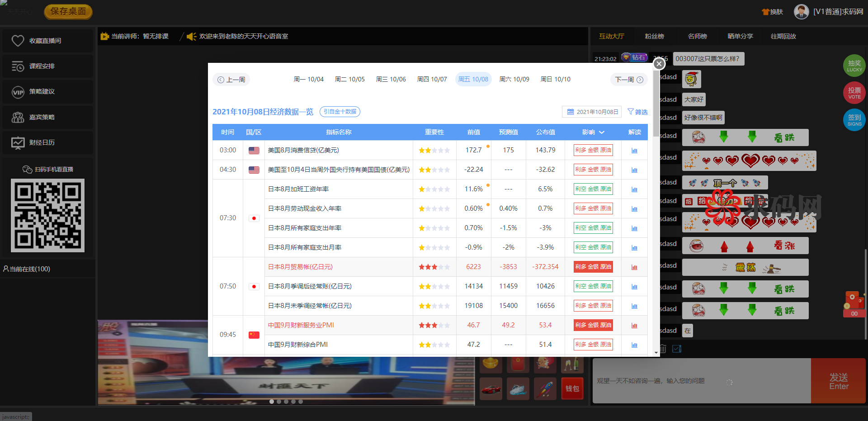Open the 抽奖 LUCKY prize wheel
Viewport: 868px width, 421px height.
[x=854, y=65]
